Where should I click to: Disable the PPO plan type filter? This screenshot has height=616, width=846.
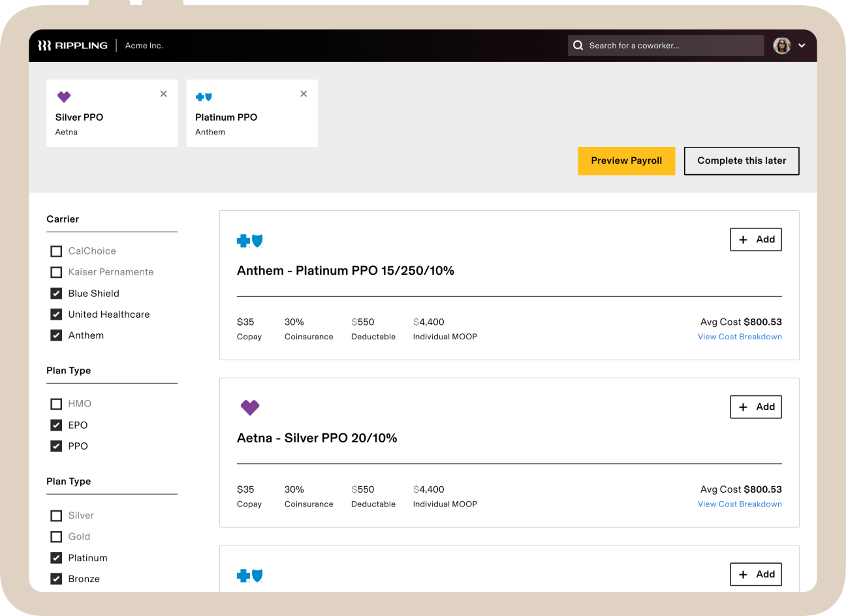(56, 446)
